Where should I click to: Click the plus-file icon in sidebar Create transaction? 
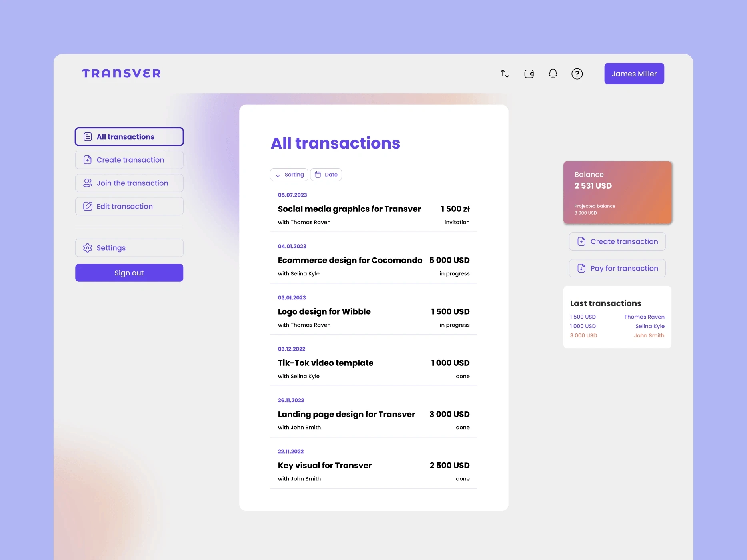point(88,160)
